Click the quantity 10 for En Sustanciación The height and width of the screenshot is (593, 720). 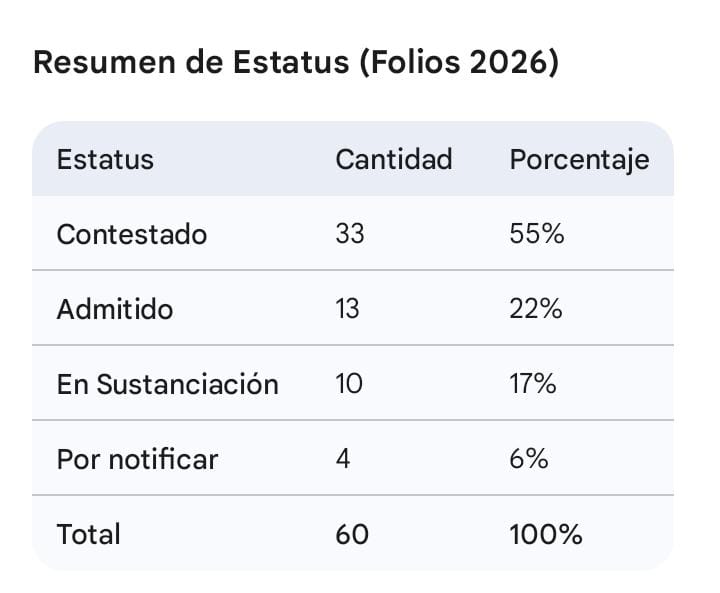click(350, 384)
